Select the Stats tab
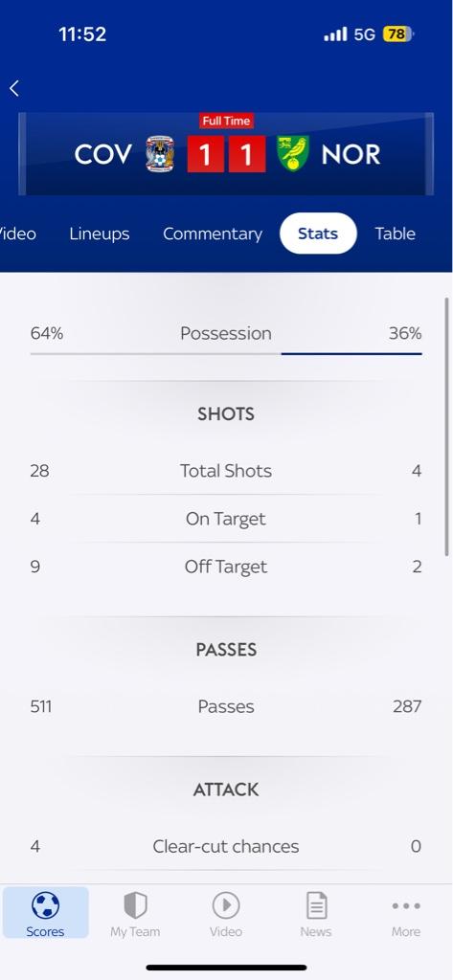The width and height of the screenshot is (453, 980). 318,234
